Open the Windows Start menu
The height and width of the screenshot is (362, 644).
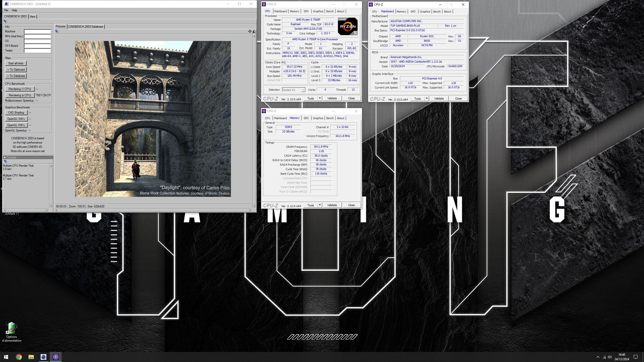point(6,357)
